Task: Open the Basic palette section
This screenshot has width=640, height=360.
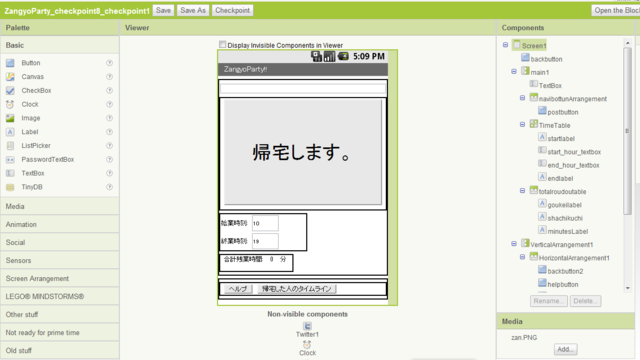Action: point(60,45)
